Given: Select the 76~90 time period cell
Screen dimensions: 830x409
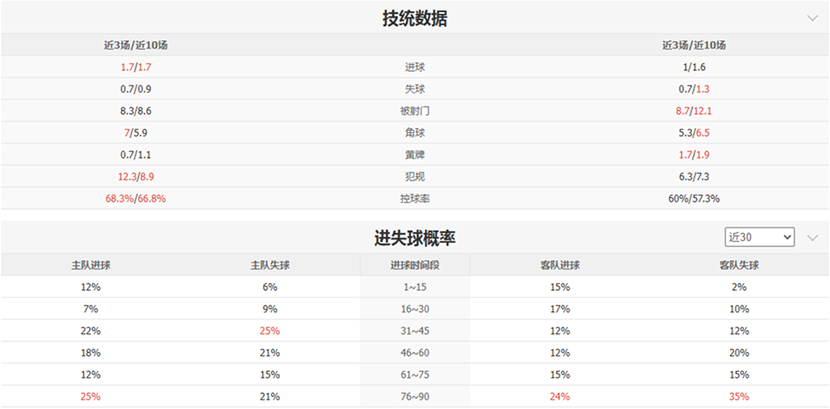Looking at the screenshot, I should (x=414, y=397).
